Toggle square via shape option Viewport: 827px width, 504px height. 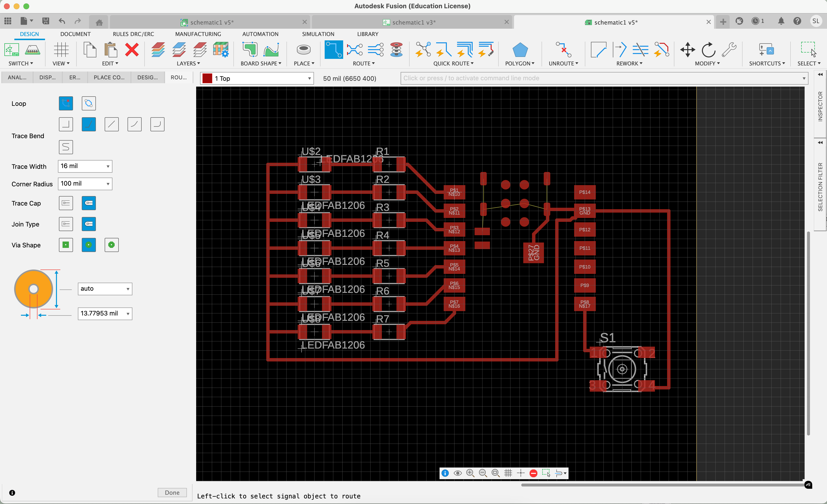(65, 244)
